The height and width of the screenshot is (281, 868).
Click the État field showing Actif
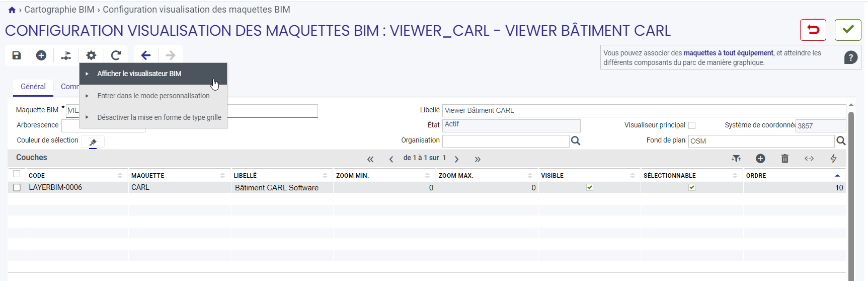coord(511,125)
